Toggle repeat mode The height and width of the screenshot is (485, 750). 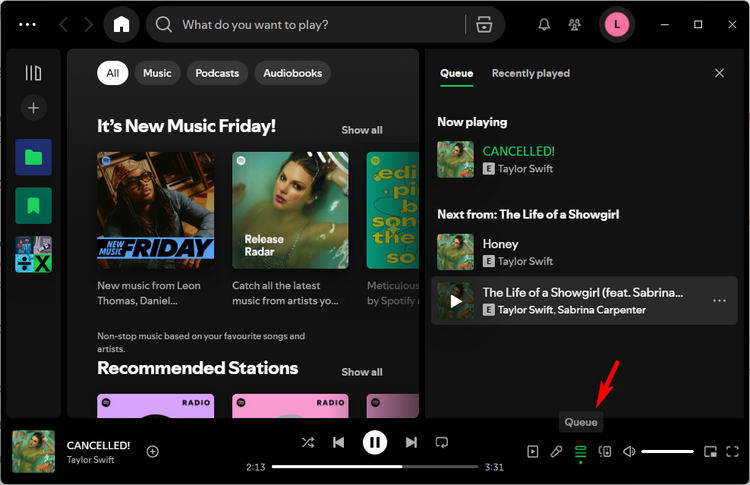[441, 442]
